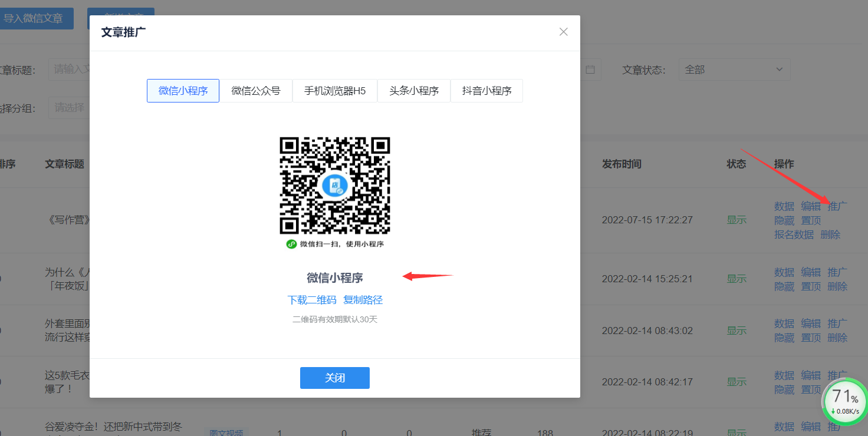Click 删除 for the 2022-07-15 17:22:27 article
Screen dimensions: 868x436
(830, 234)
